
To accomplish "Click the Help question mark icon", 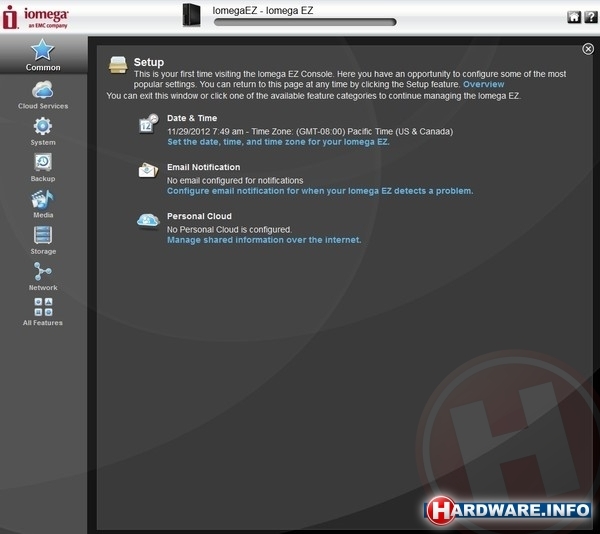I will [591, 17].
